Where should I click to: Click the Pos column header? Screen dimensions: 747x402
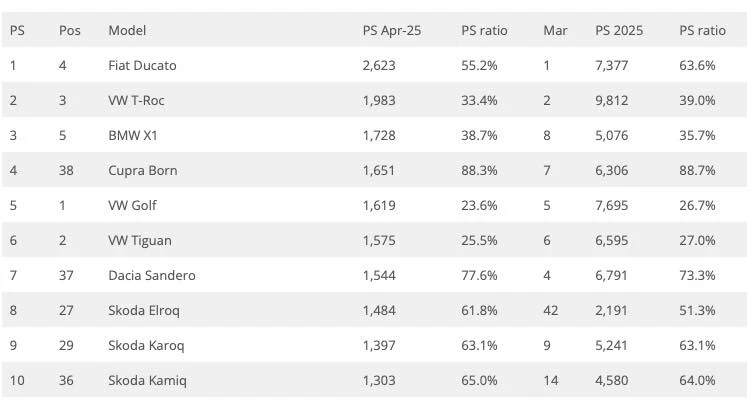click(70, 30)
